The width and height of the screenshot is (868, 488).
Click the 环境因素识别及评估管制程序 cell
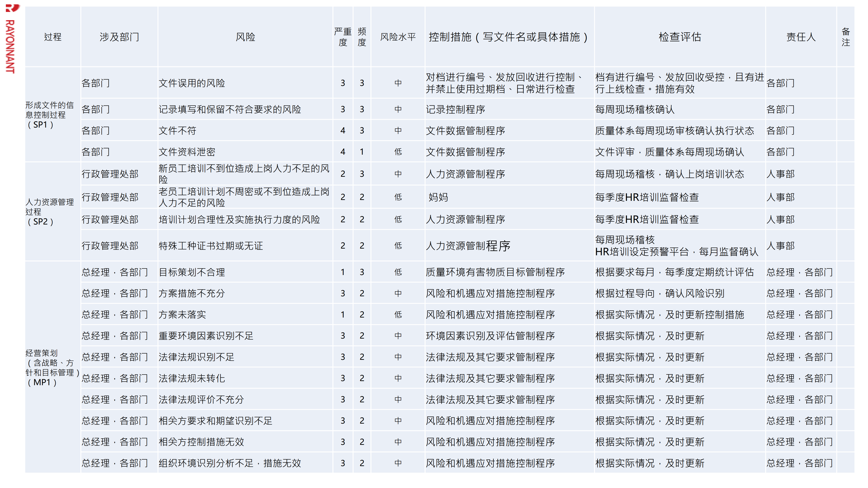click(510, 336)
